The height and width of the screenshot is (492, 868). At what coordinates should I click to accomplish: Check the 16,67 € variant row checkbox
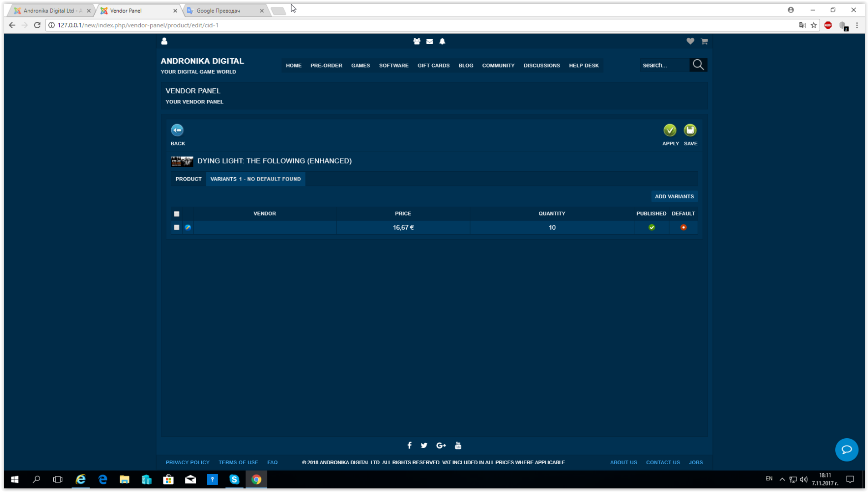click(x=177, y=227)
